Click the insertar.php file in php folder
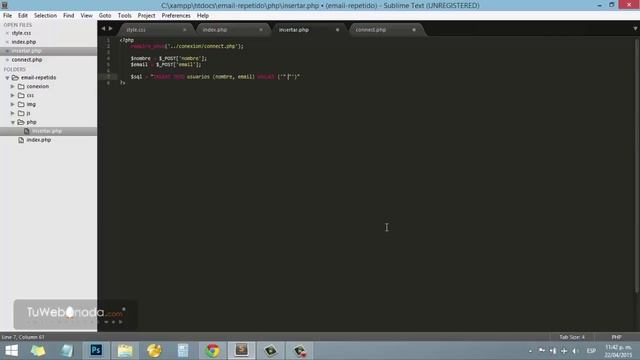The height and width of the screenshot is (360, 640). (x=47, y=131)
